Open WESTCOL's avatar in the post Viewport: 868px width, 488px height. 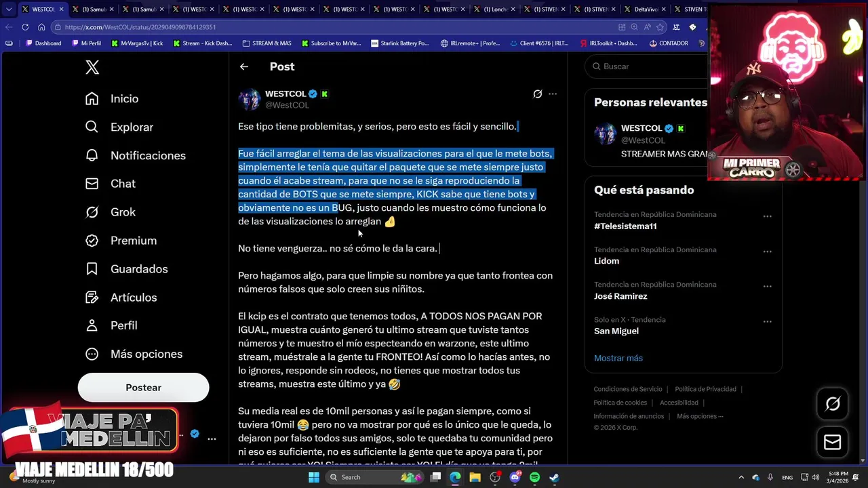coord(250,99)
